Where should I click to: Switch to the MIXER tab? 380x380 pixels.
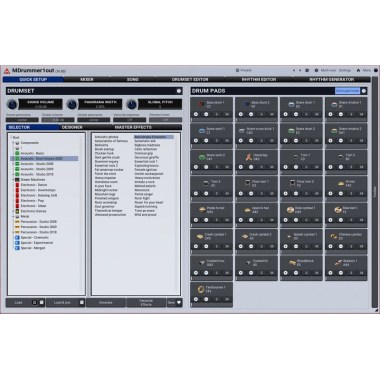pos(87,80)
